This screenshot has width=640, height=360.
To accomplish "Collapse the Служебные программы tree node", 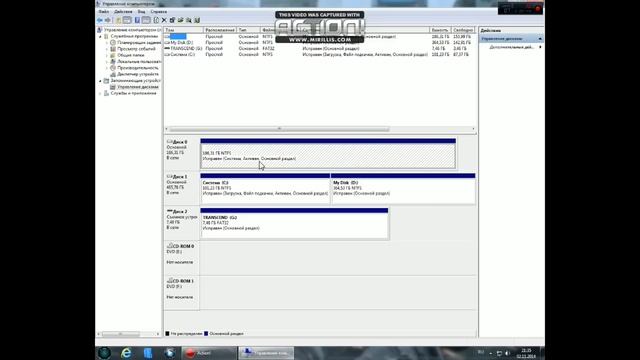I will (x=100, y=36).
